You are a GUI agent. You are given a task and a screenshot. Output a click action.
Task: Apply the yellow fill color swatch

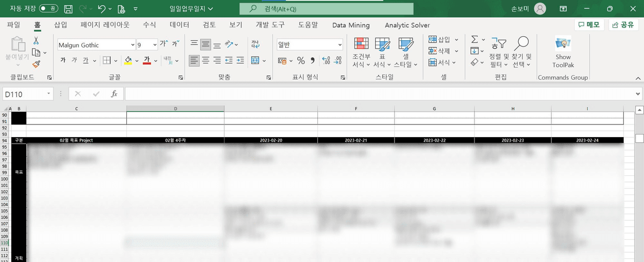tap(128, 60)
